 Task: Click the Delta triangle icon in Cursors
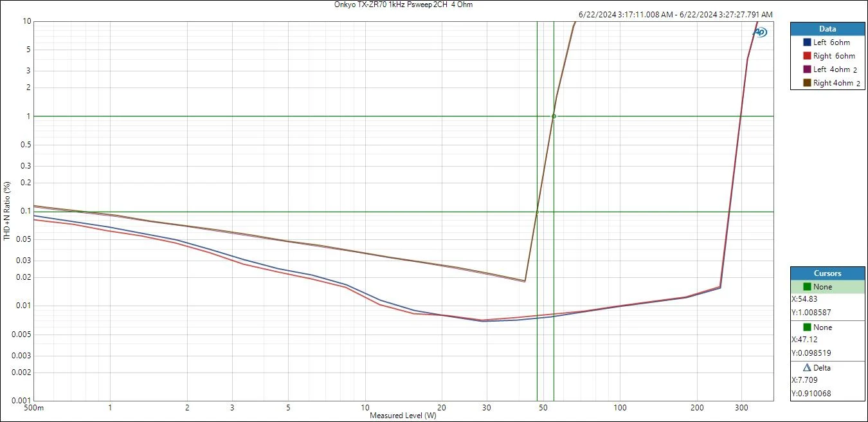coord(808,368)
